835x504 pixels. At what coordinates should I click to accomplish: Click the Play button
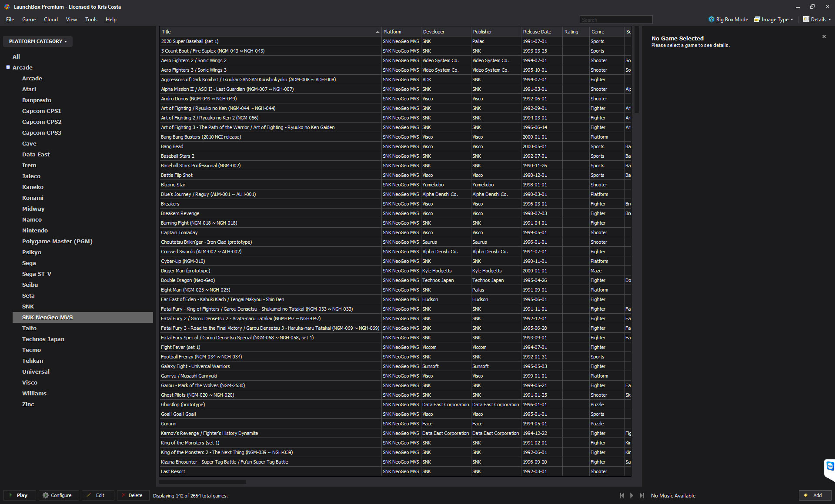20,495
